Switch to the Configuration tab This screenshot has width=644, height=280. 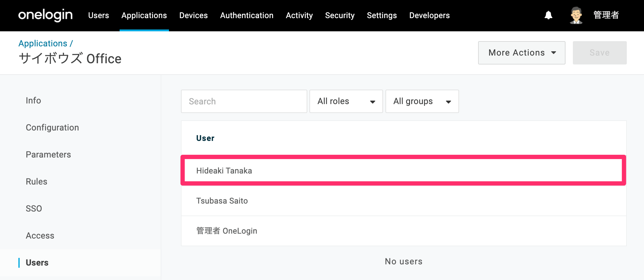(x=52, y=127)
